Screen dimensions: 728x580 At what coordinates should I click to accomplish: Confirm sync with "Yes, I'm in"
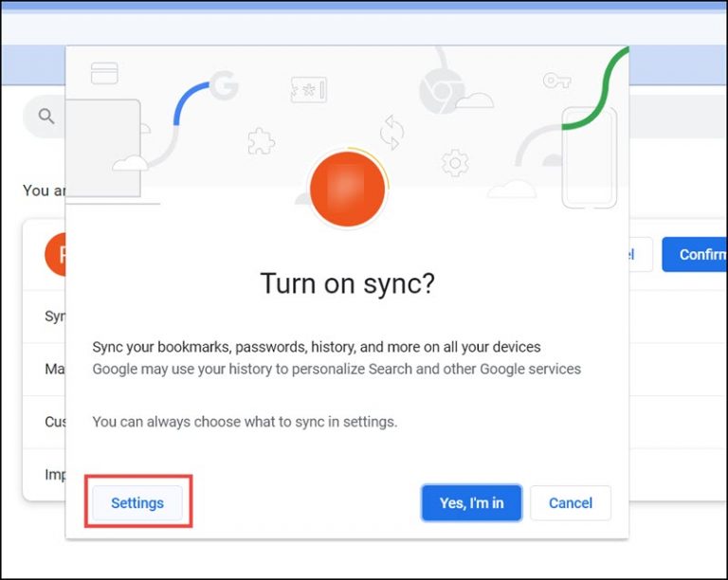tap(471, 503)
